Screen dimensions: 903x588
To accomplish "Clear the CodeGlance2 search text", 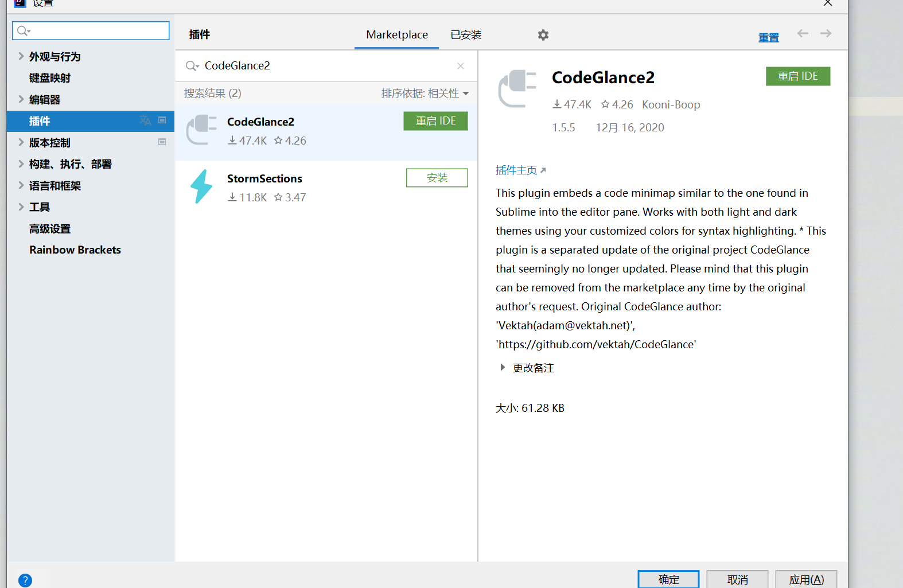I will coord(461,66).
